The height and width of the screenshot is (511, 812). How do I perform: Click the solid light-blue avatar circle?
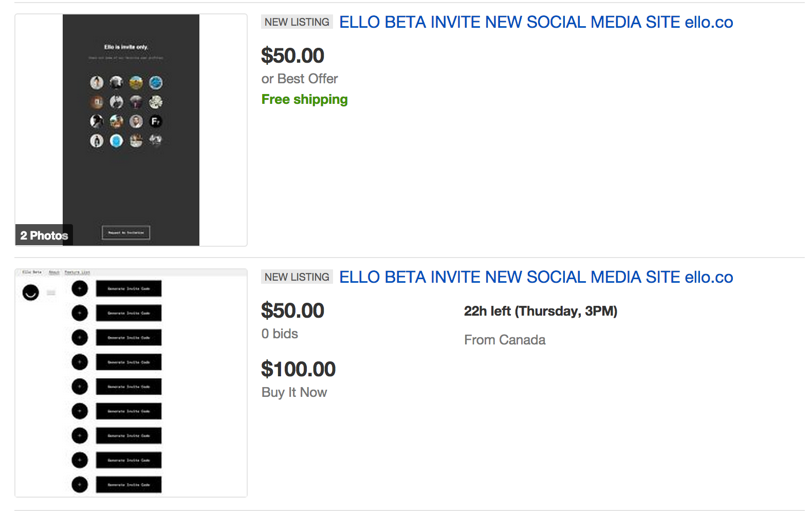point(117,141)
